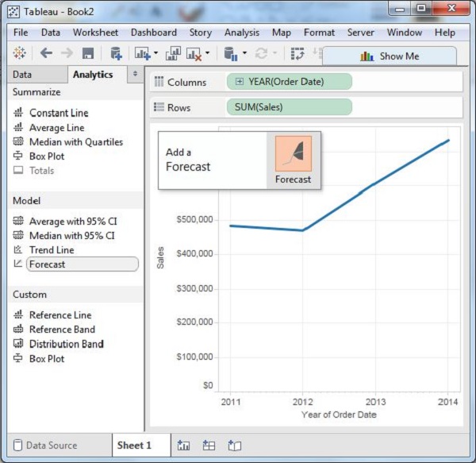The width and height of the screenshot is (476, 463).
Task: Select Trend Line in the Model section
Action: coord(52,250)
